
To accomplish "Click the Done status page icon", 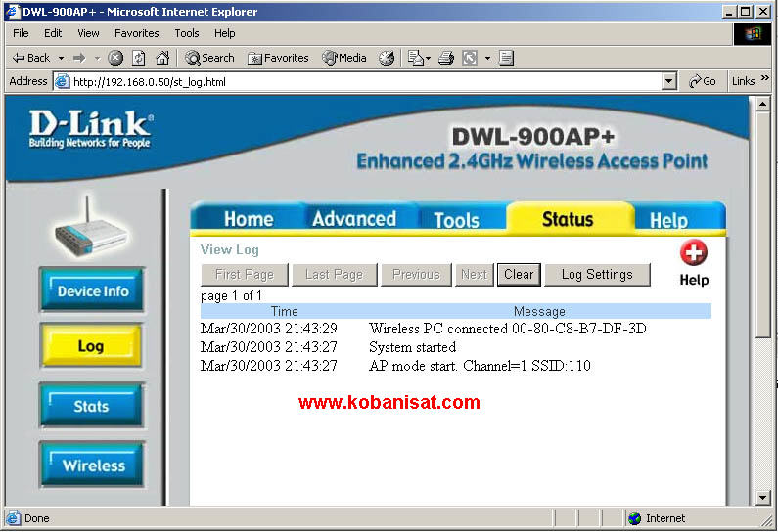I will [13, 518].
